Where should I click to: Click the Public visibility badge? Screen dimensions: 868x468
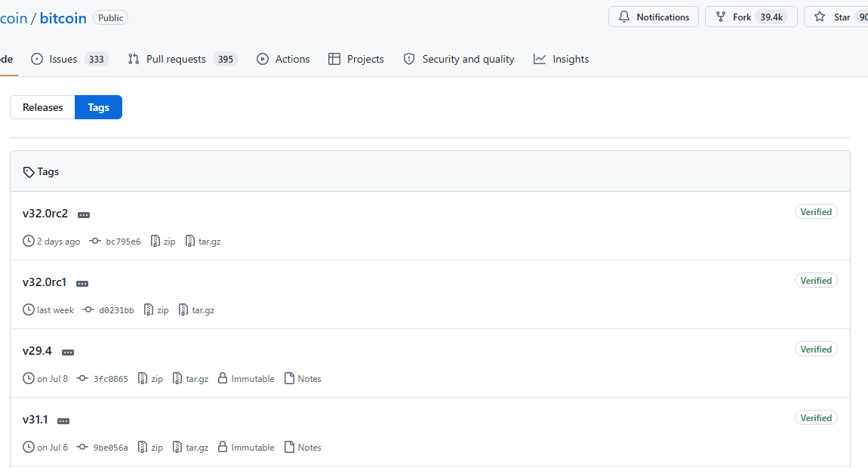111,17
